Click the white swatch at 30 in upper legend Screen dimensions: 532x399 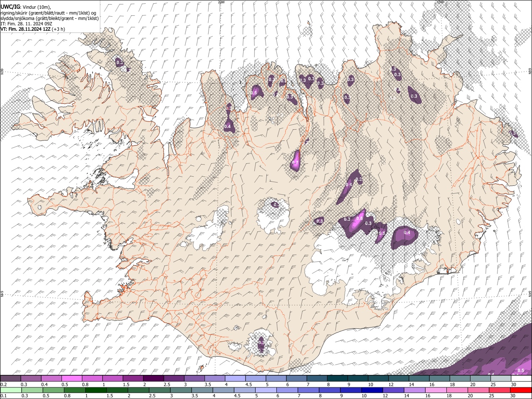521,379
